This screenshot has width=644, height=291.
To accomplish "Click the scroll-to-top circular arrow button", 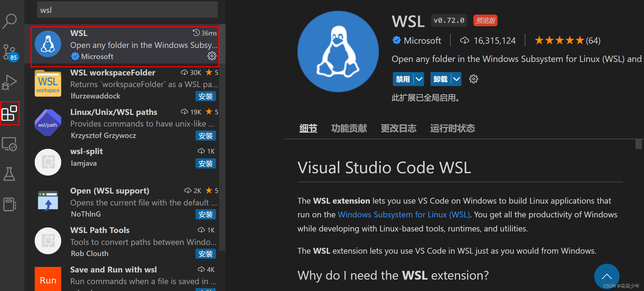I will pos(607,276).
